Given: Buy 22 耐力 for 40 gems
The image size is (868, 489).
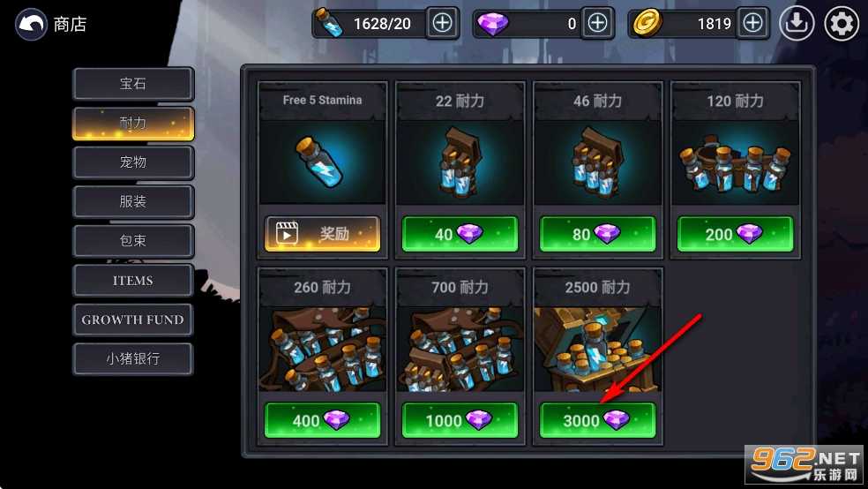Looking at the screenshot, I should click(x=460, y=234).
